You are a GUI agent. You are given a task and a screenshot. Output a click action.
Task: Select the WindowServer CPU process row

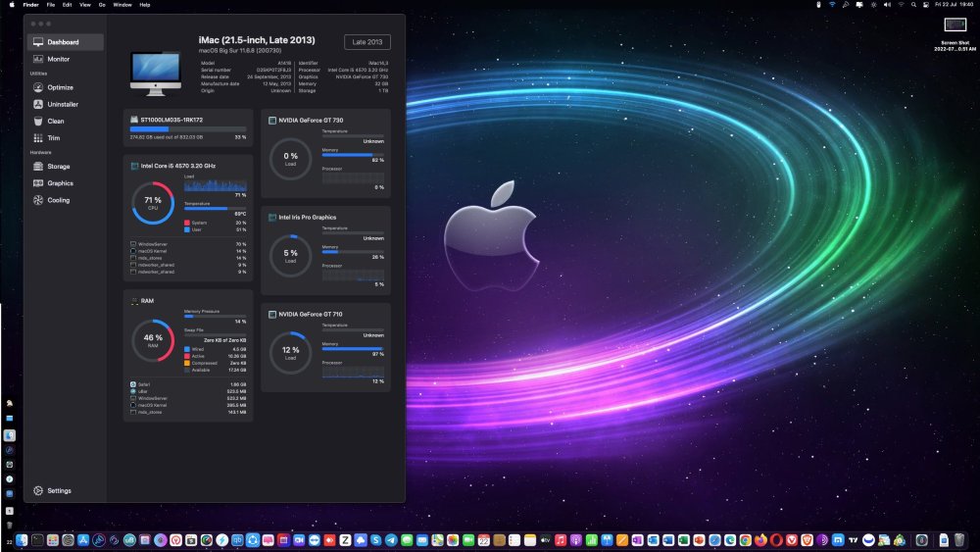(188, 244)
